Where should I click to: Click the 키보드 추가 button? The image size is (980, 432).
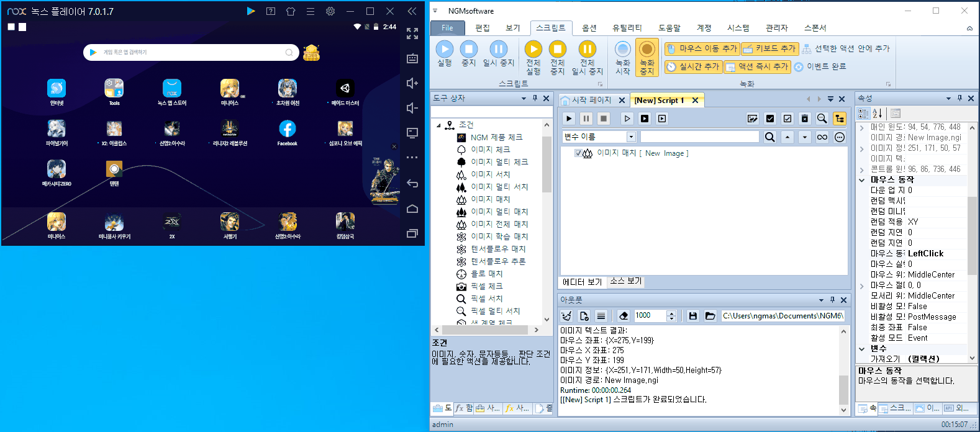tap(769, 48)
